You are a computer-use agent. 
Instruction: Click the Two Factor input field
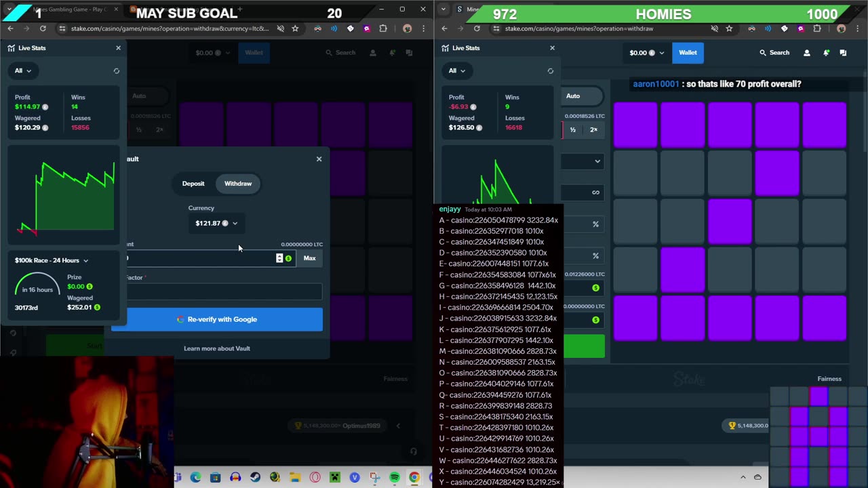[224, 292]
